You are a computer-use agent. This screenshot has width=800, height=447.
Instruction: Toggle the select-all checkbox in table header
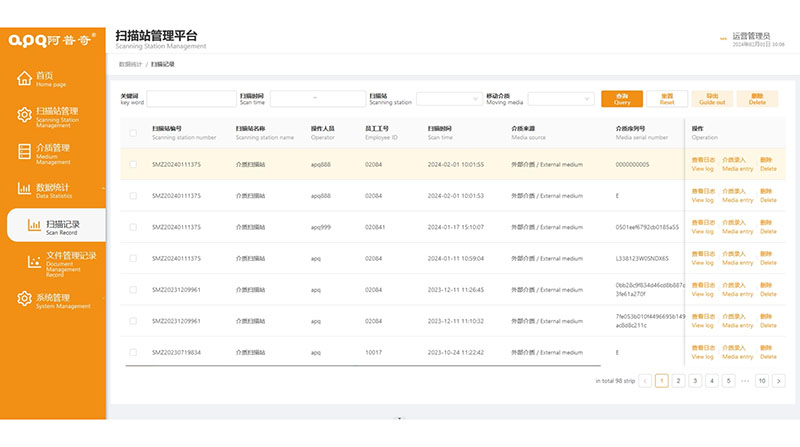(133, 133)
